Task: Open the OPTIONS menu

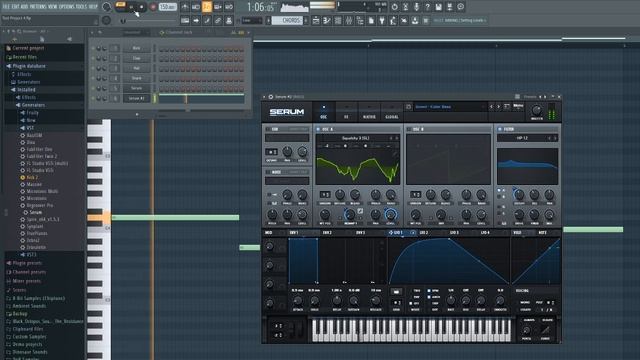Action: tap(67, 7)
